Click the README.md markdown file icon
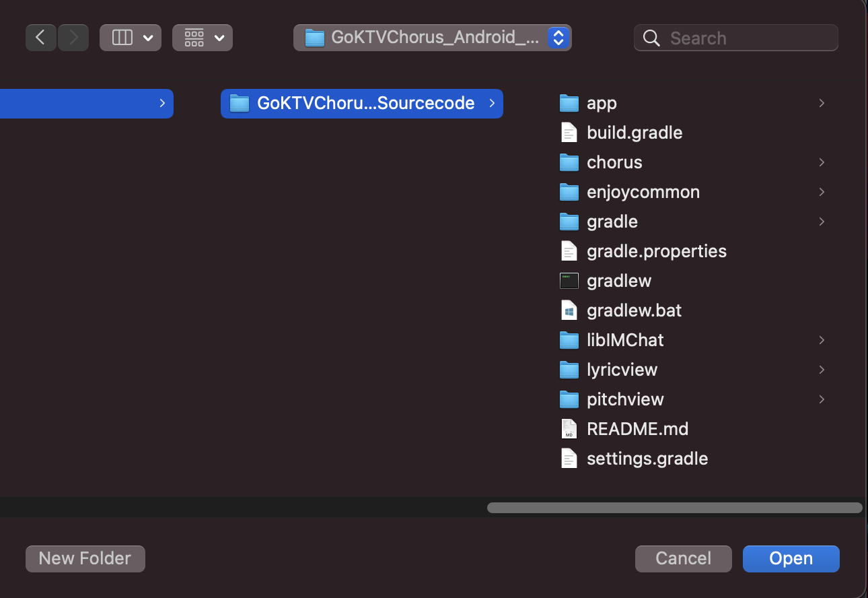 click(x=569, y=429)
